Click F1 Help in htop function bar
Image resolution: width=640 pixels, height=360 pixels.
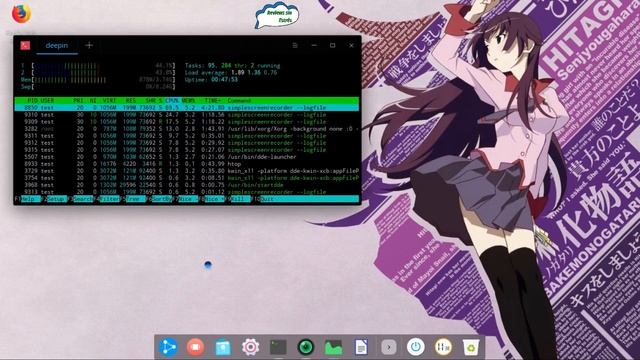pos(28,199)
